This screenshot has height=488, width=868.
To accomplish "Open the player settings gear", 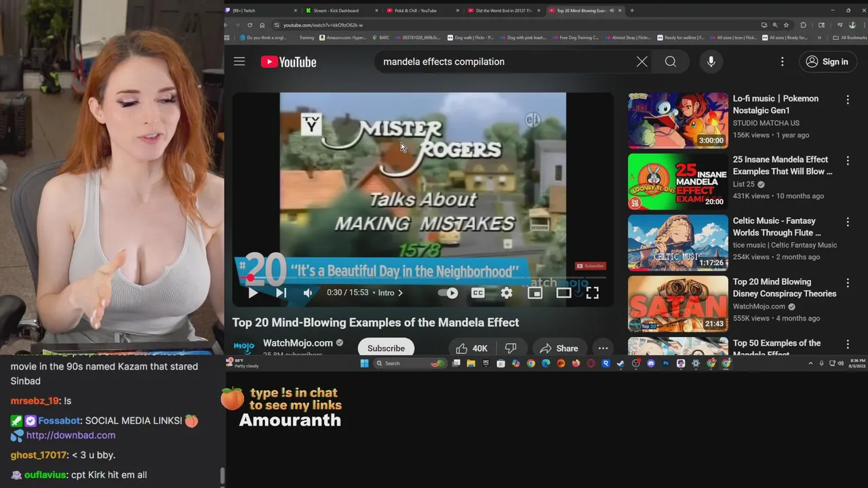I will pyautogui.click(x=507, y=293).
